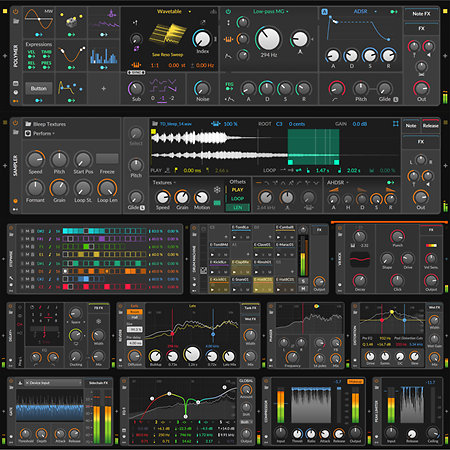
Task: Click the red low crossover point in Reverb graph
Action: (x=172, y=333)
